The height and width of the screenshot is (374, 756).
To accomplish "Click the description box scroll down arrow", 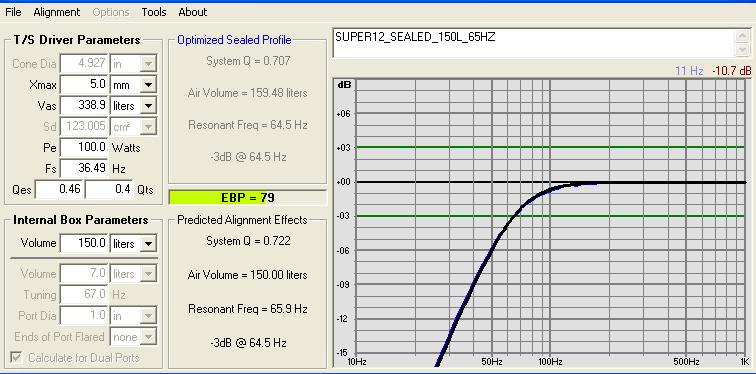I will [x=742, y=50].
